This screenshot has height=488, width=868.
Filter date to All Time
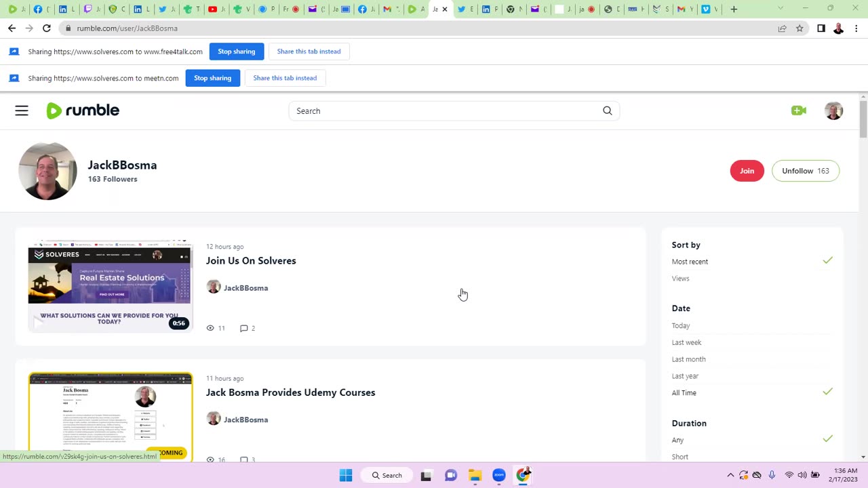[x=684, y=393]
